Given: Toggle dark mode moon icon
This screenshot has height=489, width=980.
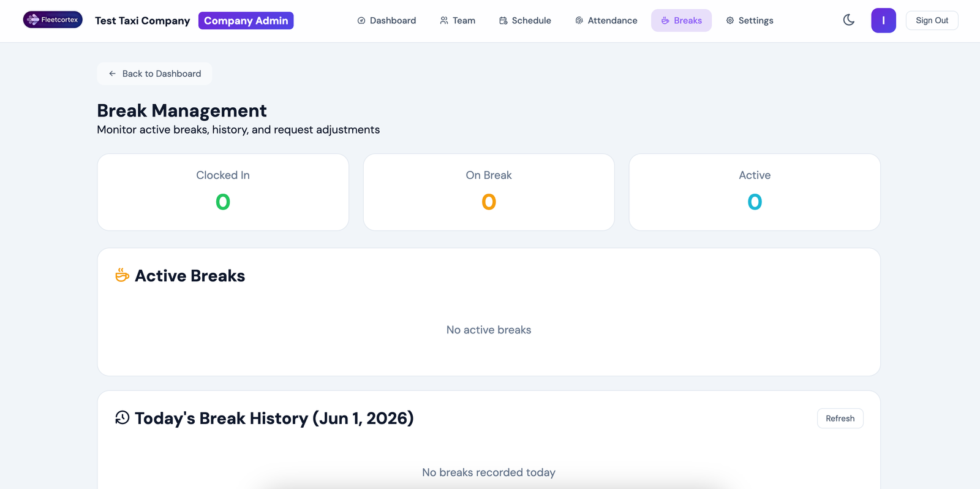Looking at the screenshot, I should 849,20.
